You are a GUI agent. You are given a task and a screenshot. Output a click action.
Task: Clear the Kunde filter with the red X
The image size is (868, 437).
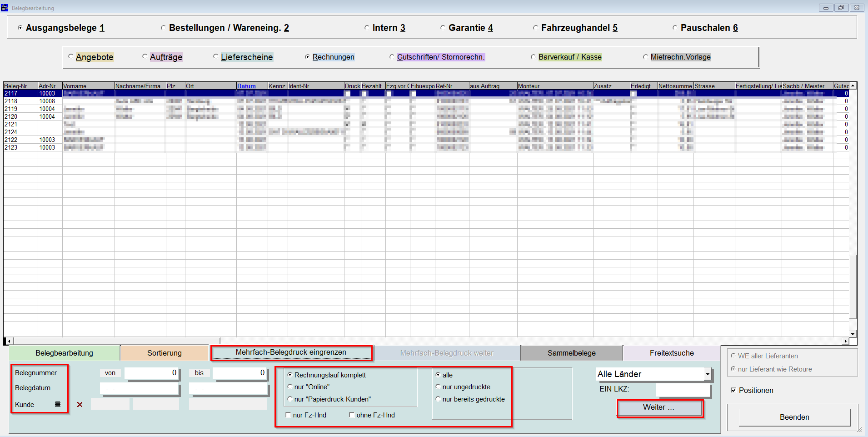point(80,404)
